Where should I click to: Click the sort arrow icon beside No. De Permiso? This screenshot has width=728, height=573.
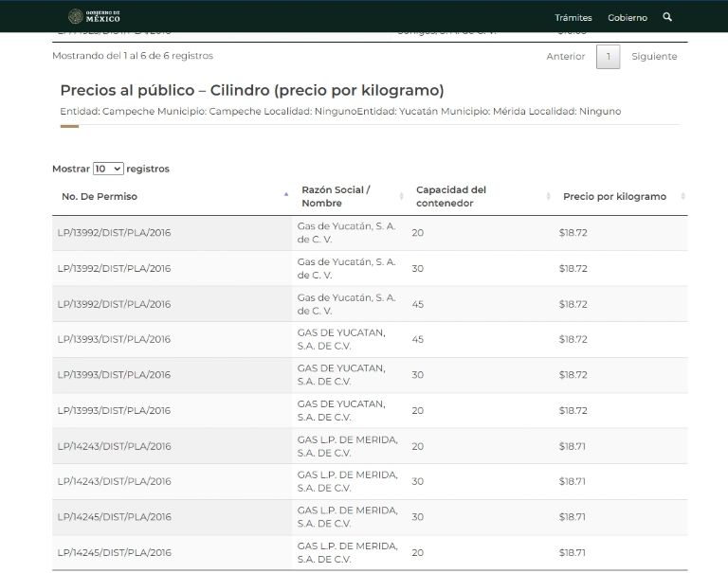coord(286,194)
